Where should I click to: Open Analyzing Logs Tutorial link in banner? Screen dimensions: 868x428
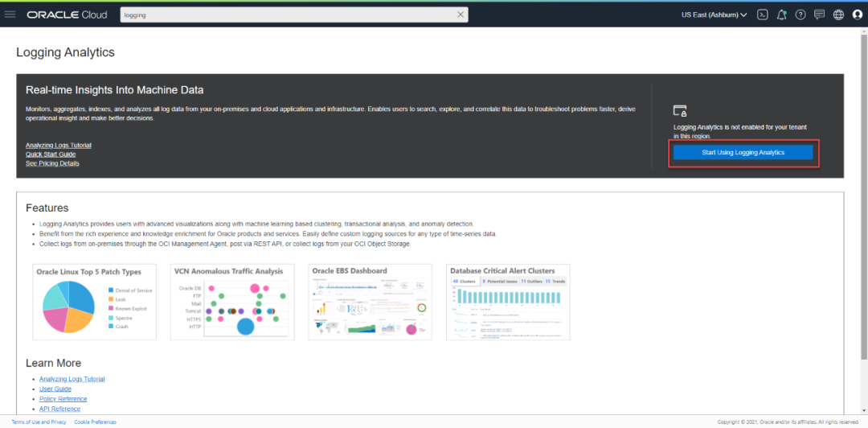(58, 146)
